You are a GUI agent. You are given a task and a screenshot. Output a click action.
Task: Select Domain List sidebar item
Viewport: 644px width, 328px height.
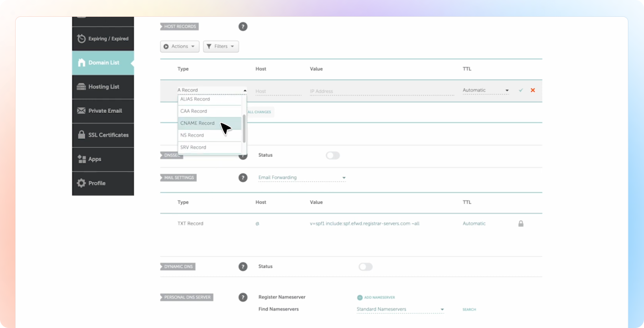click(103, 63)
